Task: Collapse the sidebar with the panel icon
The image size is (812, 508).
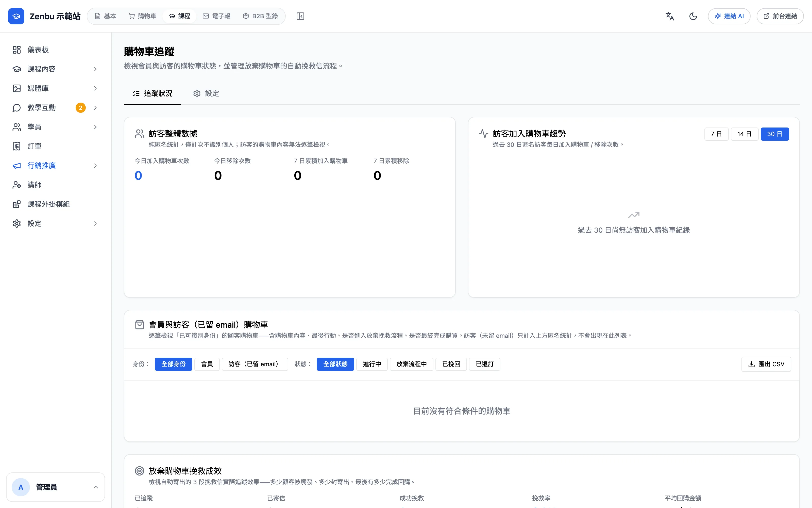Action: click(300, 16)
